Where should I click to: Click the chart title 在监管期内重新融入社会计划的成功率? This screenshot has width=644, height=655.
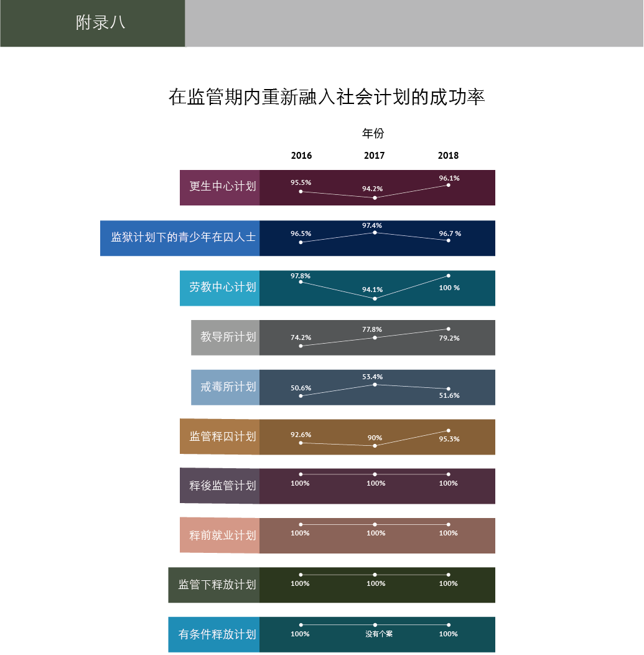click(x=327, y=97)
